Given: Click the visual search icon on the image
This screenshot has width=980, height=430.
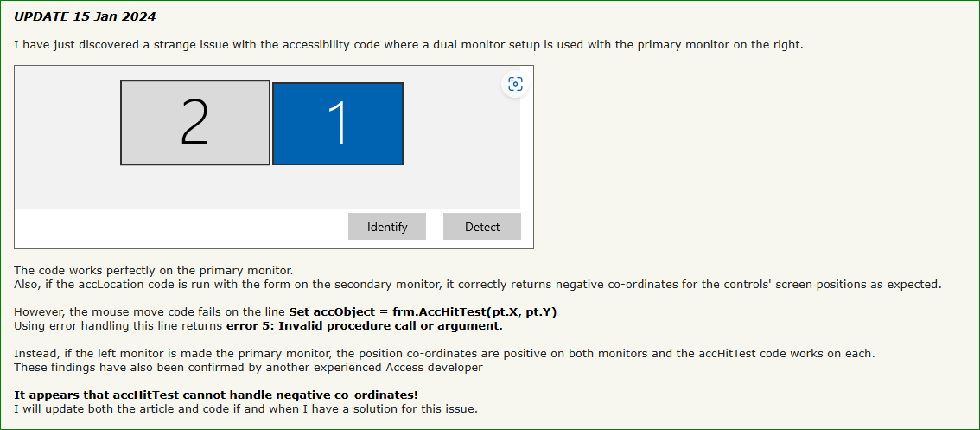Looking at the screenshot, I should [515, 84].
